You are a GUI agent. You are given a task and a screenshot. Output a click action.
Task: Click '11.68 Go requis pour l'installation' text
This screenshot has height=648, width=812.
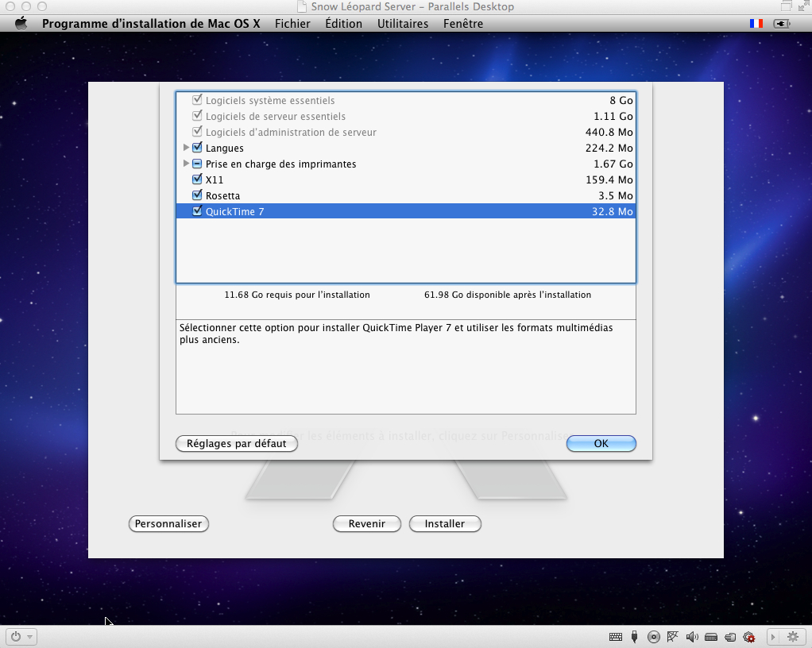coord(296,295)
